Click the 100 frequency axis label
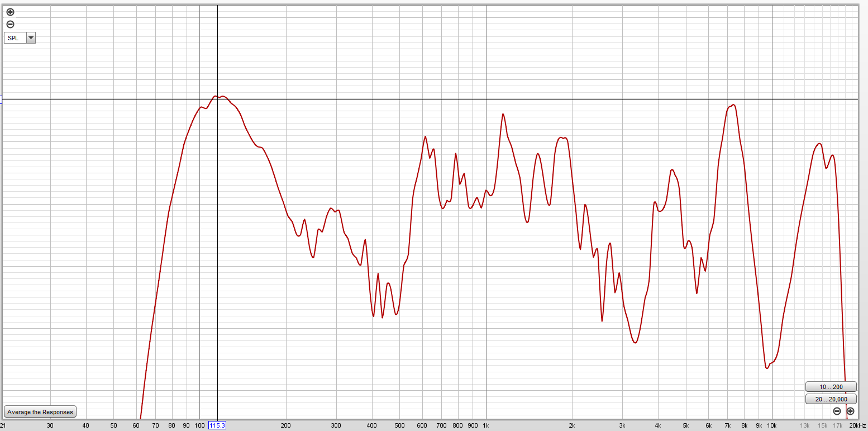The image size is (868, 431). pos(199,426)
